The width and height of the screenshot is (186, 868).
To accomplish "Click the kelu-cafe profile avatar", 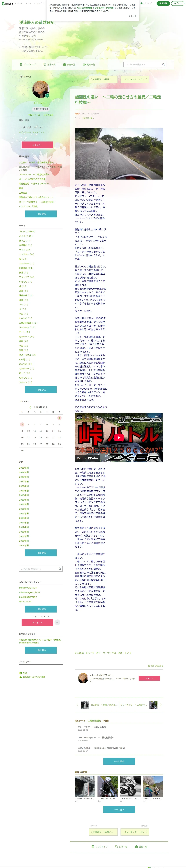I will click(41, 89).
